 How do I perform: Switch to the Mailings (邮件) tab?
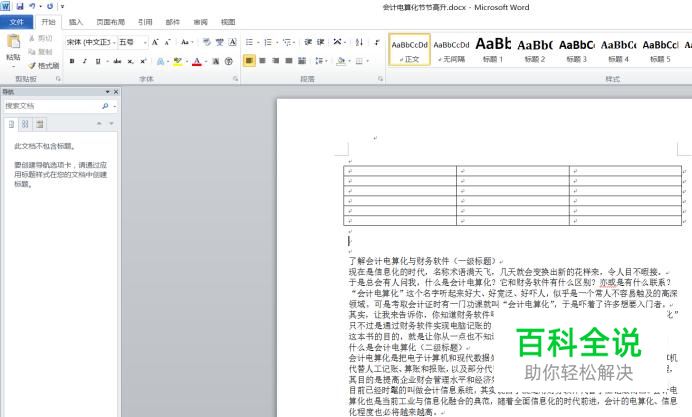click(x=173, y=22)
